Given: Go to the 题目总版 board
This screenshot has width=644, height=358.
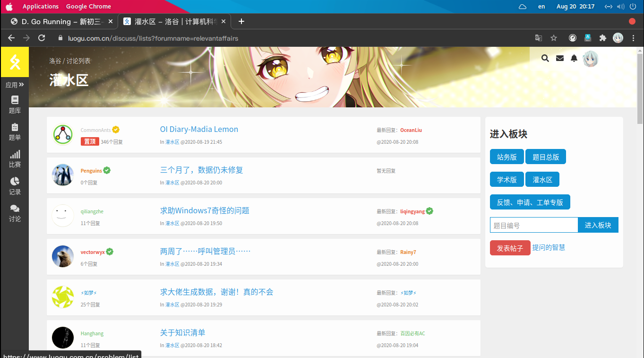Looking at the screenshot, I should 546,157.
